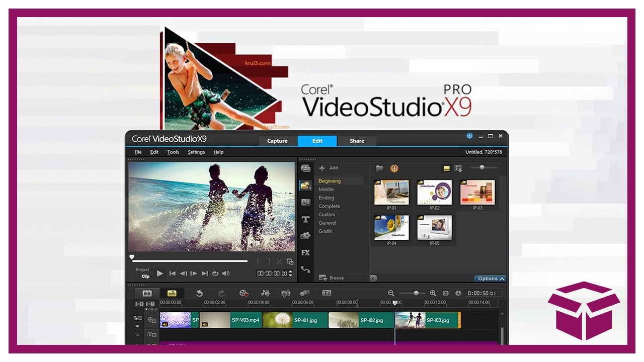This screenshot has height=362, width=644.
Task: Click the Record/Capture option icon
Action: point(244,293)
